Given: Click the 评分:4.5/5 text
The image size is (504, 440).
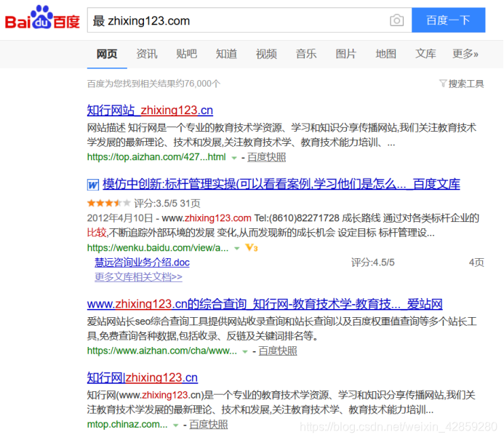Looking at the screenshot, I should 373,263.
